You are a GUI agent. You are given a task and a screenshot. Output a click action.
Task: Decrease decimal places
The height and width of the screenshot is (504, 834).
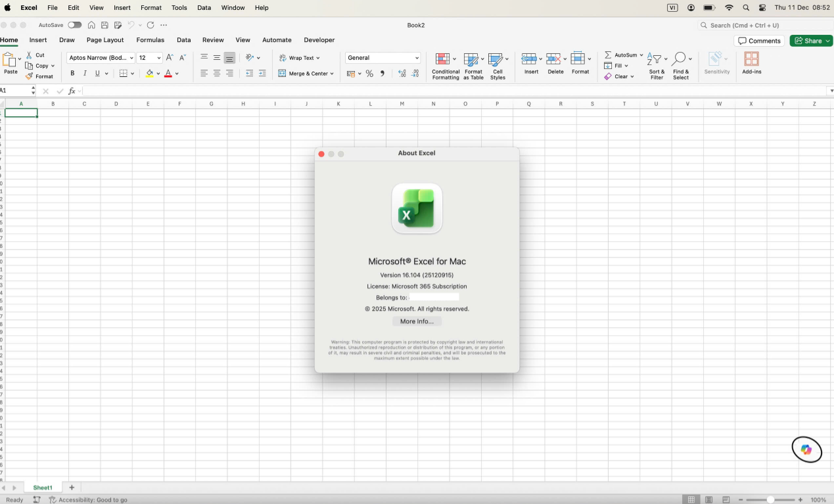[x=415, y=74]
